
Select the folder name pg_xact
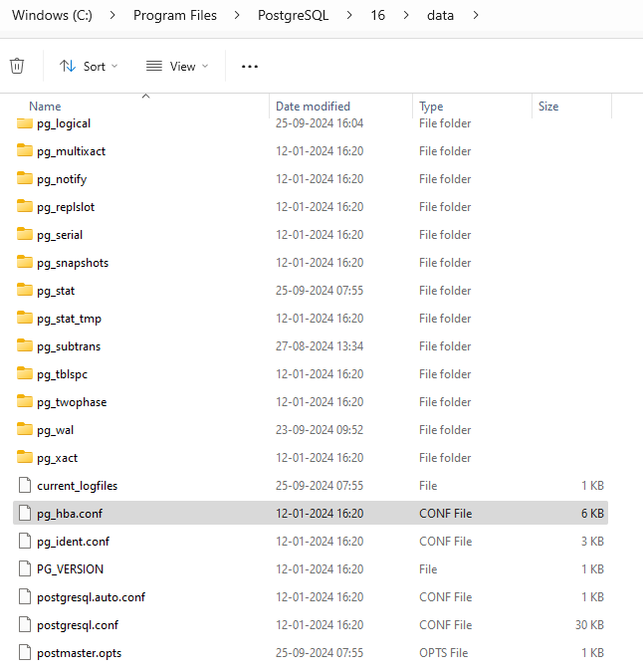(x=57, y=458)
